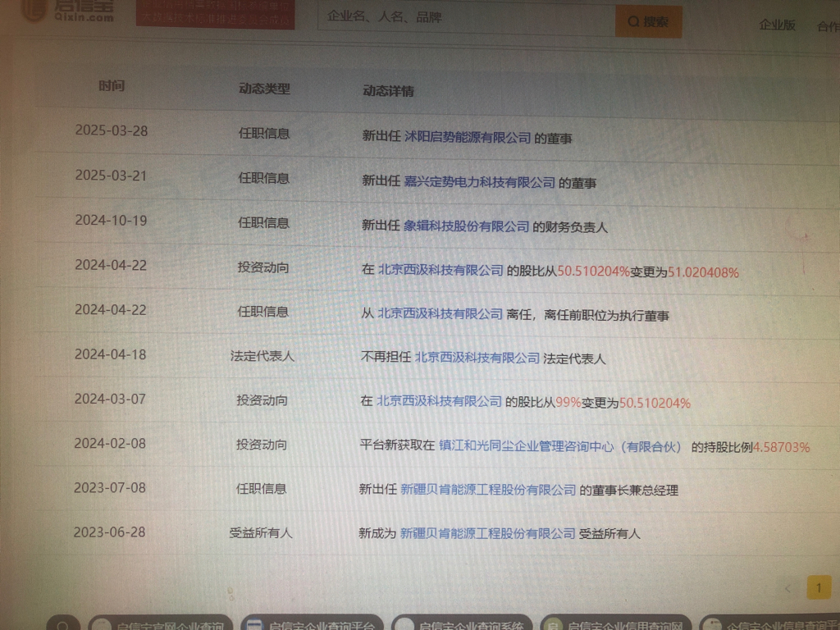
Task: Click 的财务负责人 text
Action: 570,228
